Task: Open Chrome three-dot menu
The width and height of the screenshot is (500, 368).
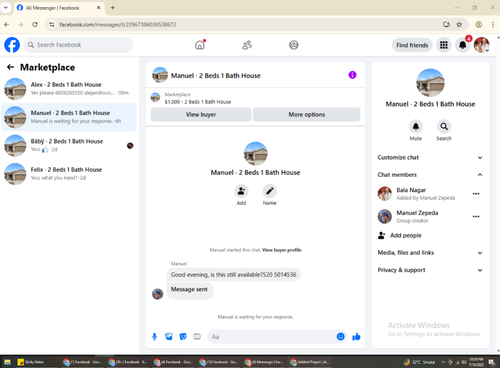Action: (x=493, y=24)
